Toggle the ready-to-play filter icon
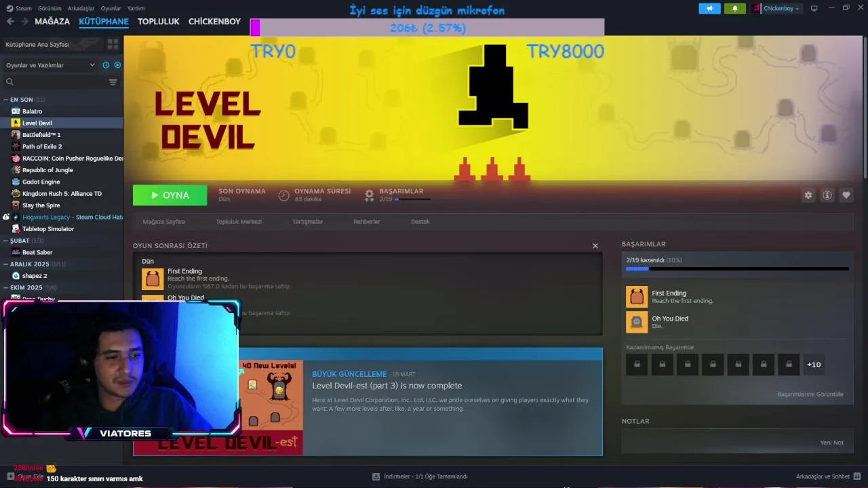Screen dimensions: 868x488 point(117,65)
